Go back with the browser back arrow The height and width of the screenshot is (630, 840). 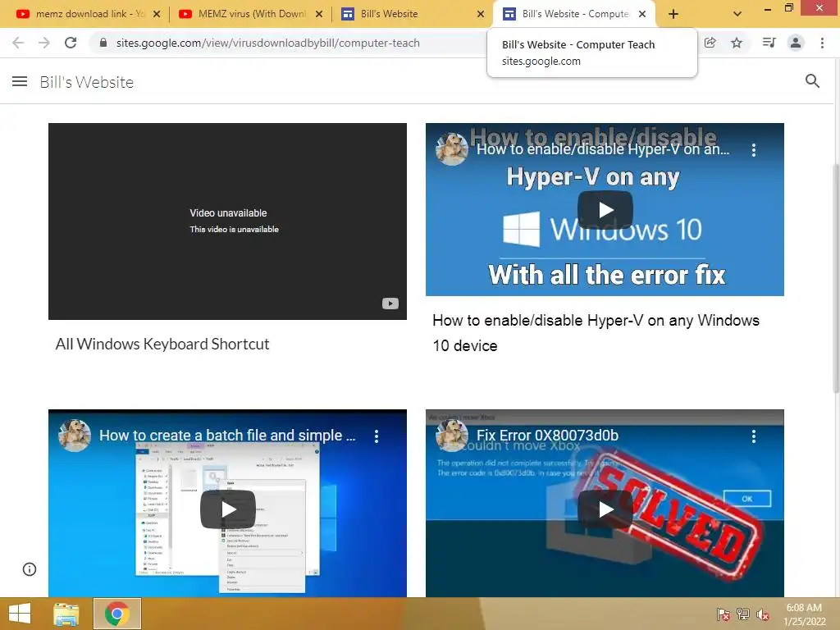click(18, 43)
